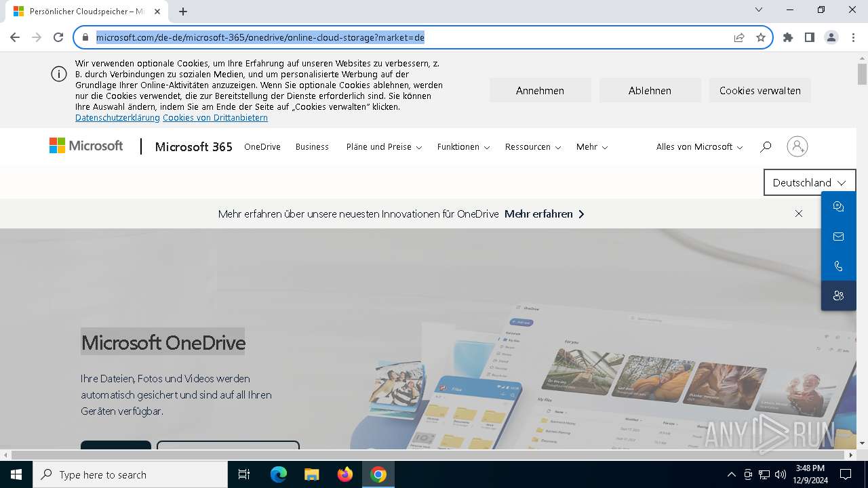Open the notification center icon
This screenshot has height=488, width=868.
pyautogui.click(x=846, y=474)
